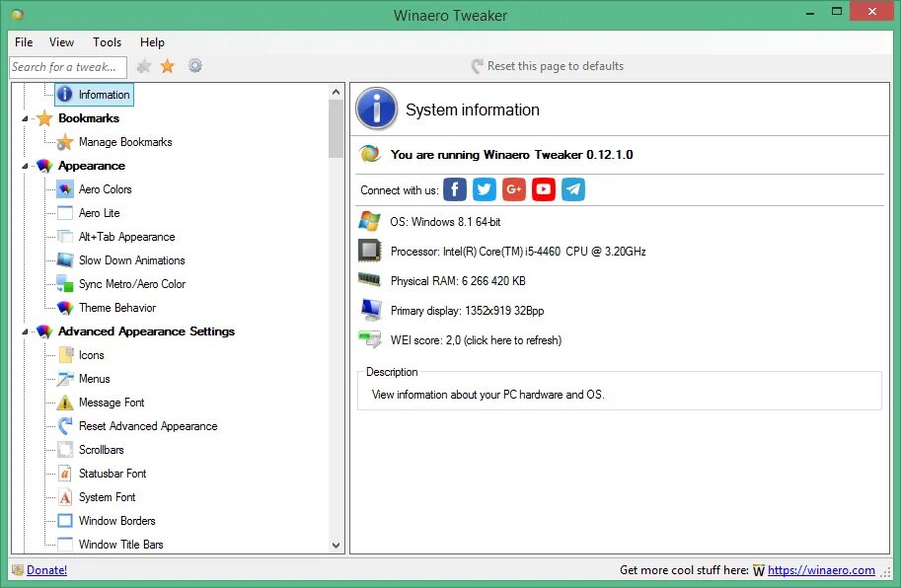Select the Appearance category label

point(92,166)
